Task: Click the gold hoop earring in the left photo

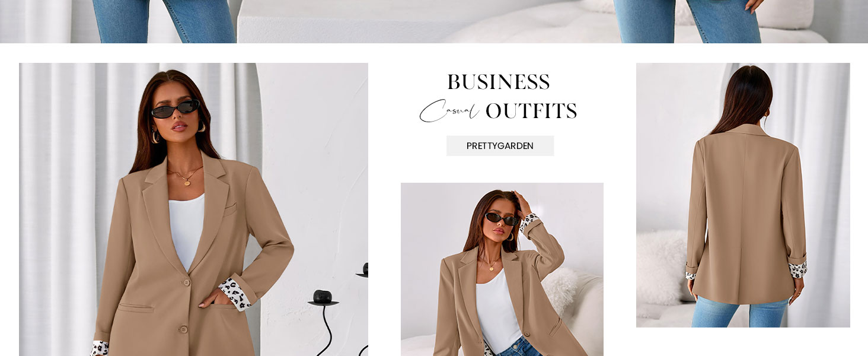Action: click(156, 136)
